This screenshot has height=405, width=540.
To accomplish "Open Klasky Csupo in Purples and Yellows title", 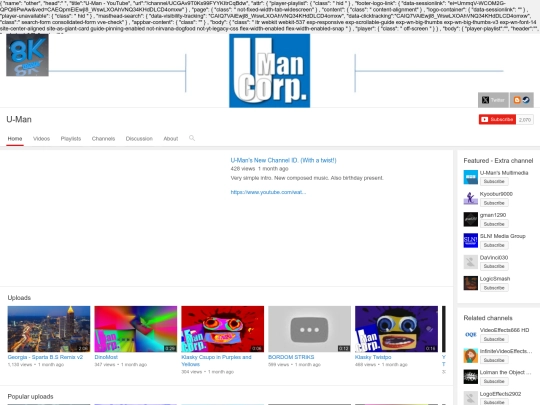I will click(216, 361).
